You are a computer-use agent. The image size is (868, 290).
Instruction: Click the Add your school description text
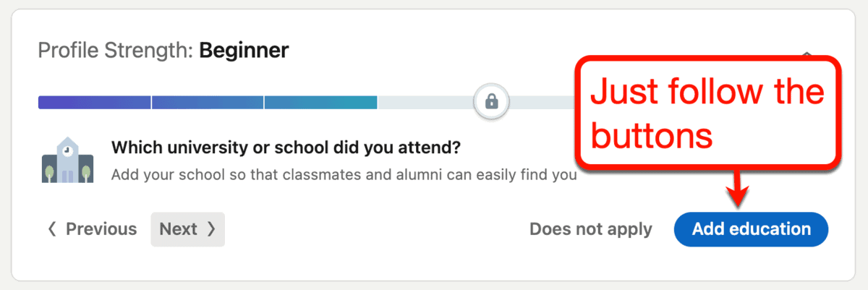click(344, 175)
